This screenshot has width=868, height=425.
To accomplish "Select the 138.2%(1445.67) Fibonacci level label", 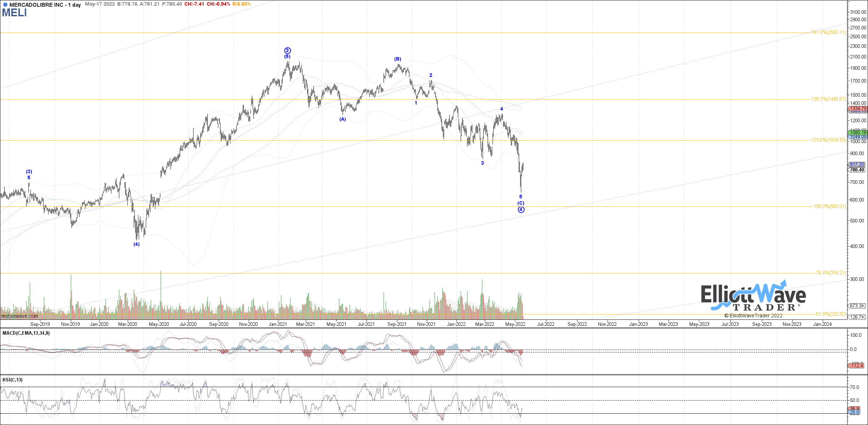I will [x=828, y=99].
